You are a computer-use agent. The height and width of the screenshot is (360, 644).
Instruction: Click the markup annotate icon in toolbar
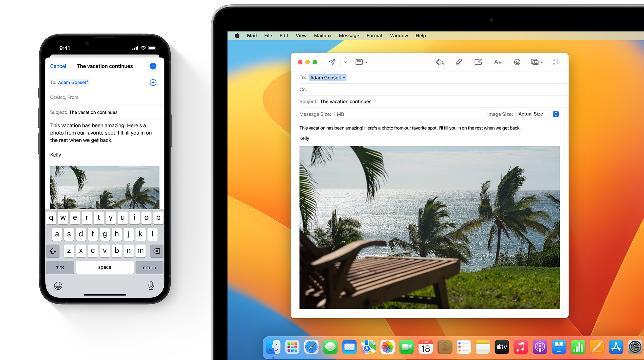[x=478, y=62]
